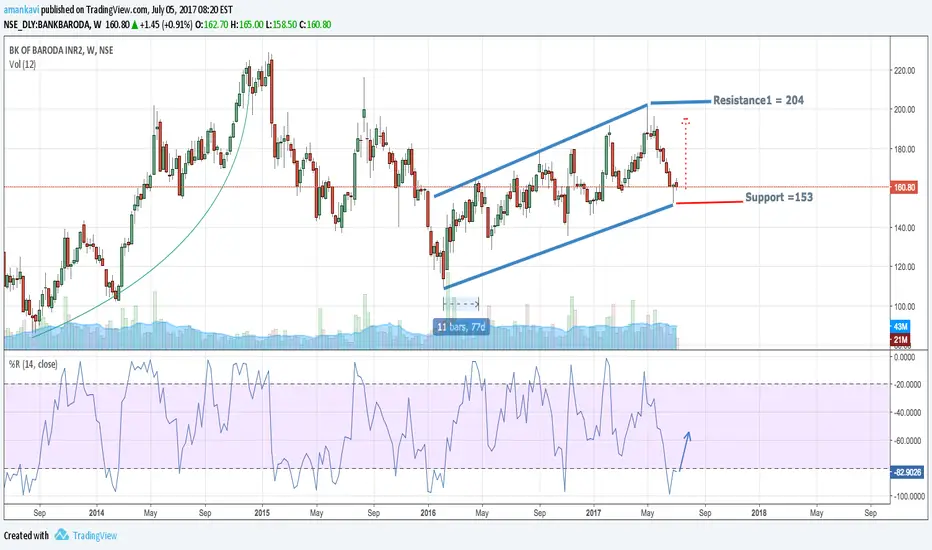Click the 2015 label on time axis
This screenshot has width=932, height=550.
pos(262,513)
